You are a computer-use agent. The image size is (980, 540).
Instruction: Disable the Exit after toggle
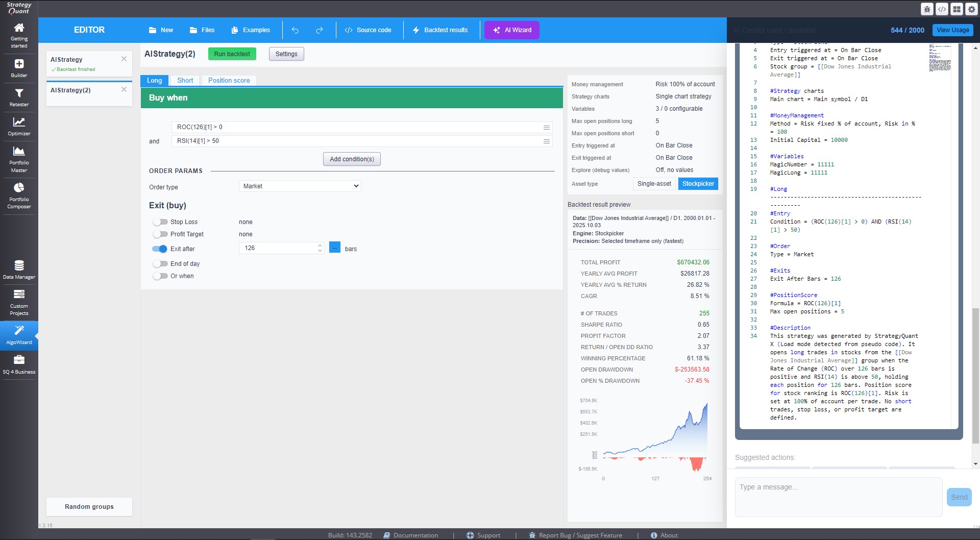point(160,249)
